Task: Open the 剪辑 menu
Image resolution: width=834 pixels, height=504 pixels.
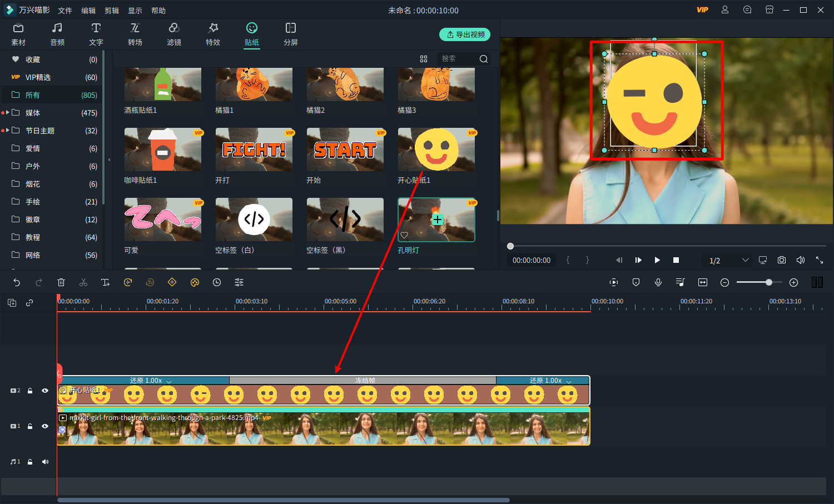Action: (112, 11)
